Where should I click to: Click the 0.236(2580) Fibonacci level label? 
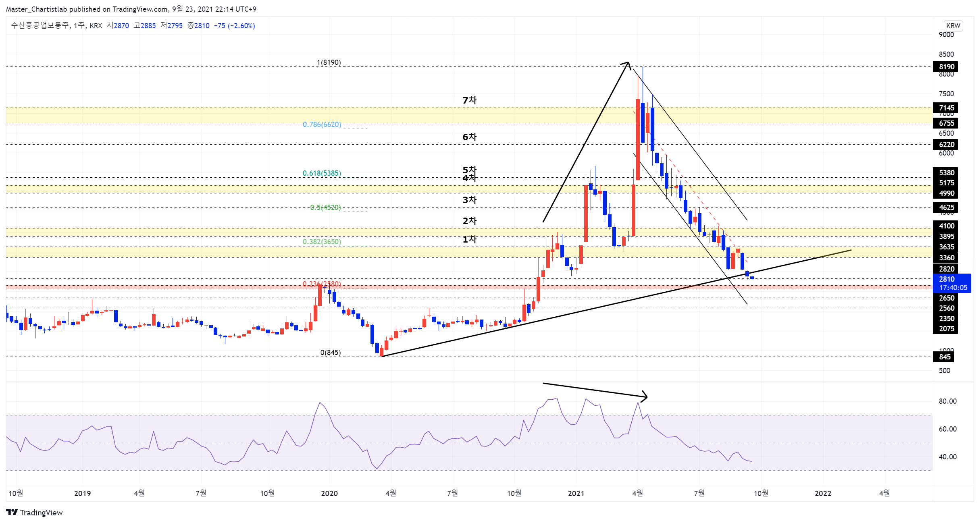tap(322, 284)
